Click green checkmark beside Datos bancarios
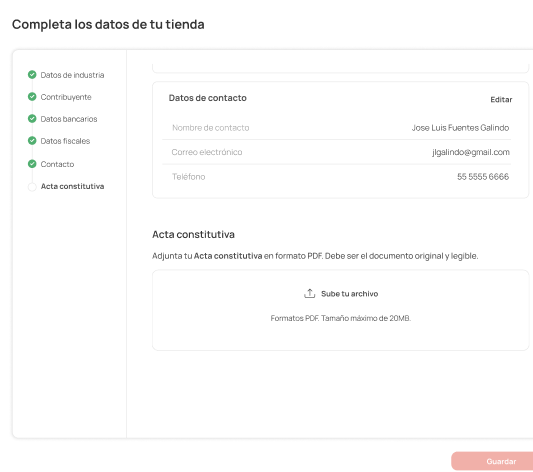 coord(32,119)
